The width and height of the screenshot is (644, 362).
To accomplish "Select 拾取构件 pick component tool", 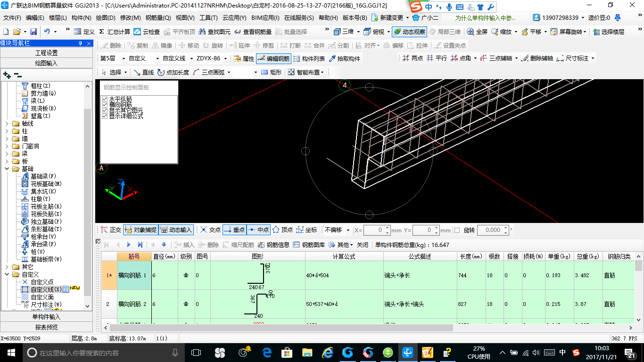I will tap(345, 58).
